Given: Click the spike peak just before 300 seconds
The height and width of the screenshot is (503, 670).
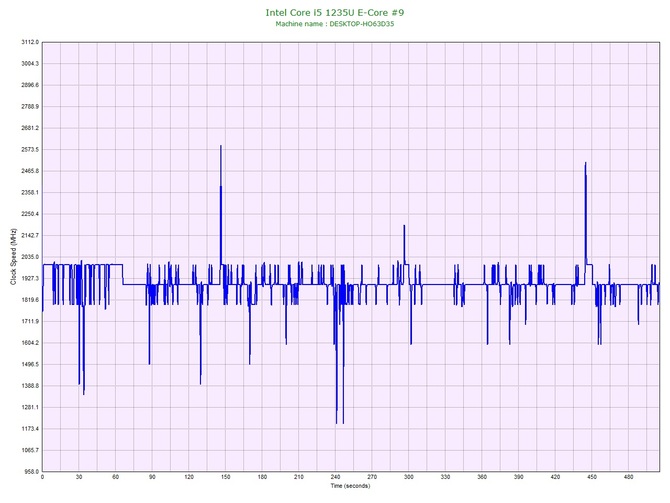Looking at the screenshot, I should [x=404, y=226].
